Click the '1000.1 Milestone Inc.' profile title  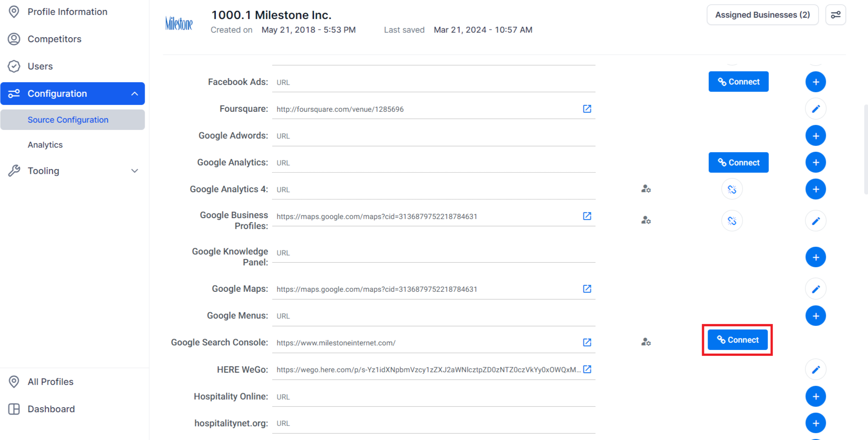pos(271,15)
